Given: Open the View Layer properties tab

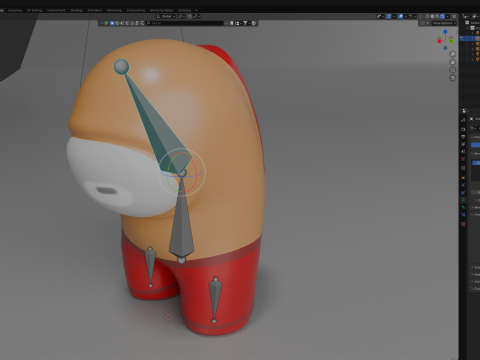Looking at the screenshot, I should tap(463, 144).
